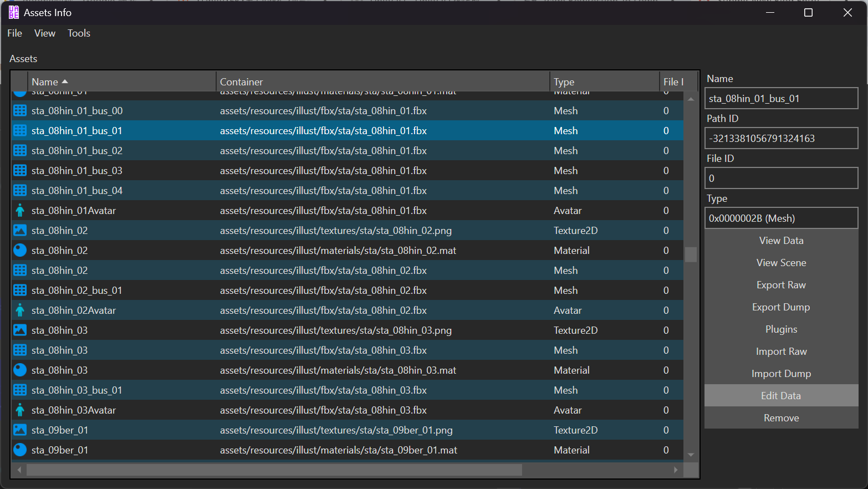Screen dimensions: 868x489
Task: Click the texture icon for sta_08hin_02 png
Action: [20, 230]
